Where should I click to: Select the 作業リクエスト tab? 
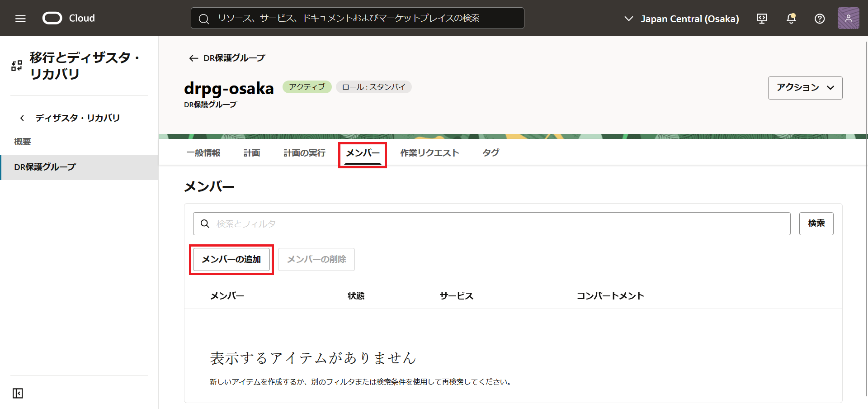(x=429, y=153)
